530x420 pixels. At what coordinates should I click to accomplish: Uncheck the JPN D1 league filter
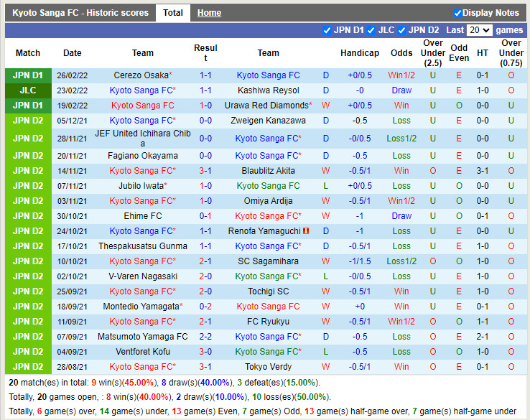click(327, 30)
